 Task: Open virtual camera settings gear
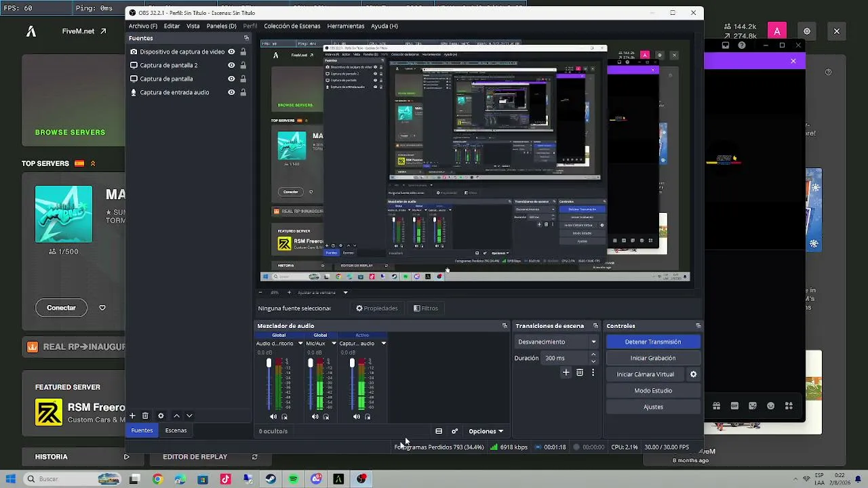[693, 374]
